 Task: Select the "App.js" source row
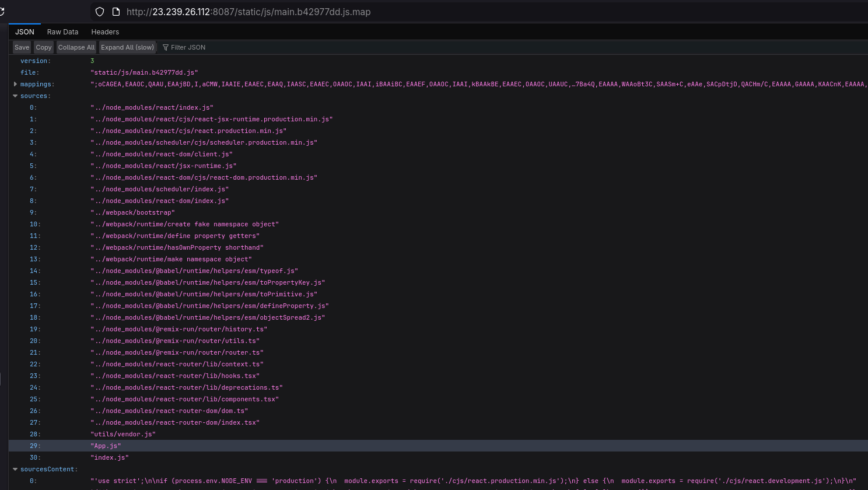pyautogui.click(x=106, y=446)
